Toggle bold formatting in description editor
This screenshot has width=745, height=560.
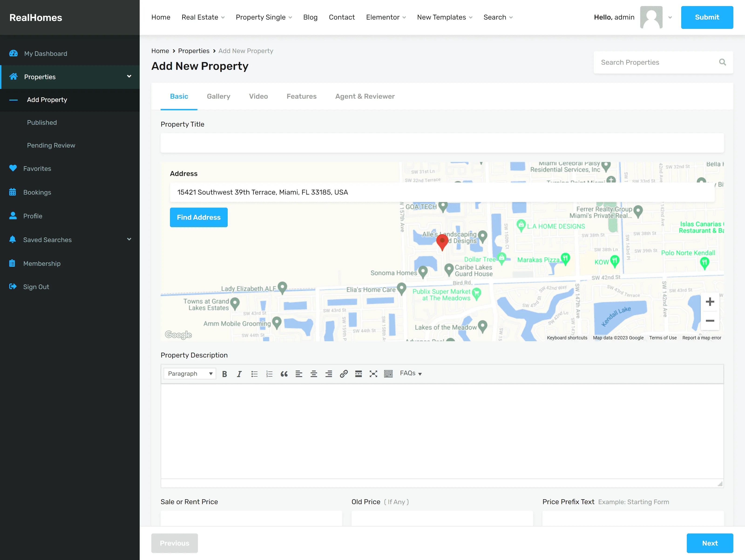[224, 374]
